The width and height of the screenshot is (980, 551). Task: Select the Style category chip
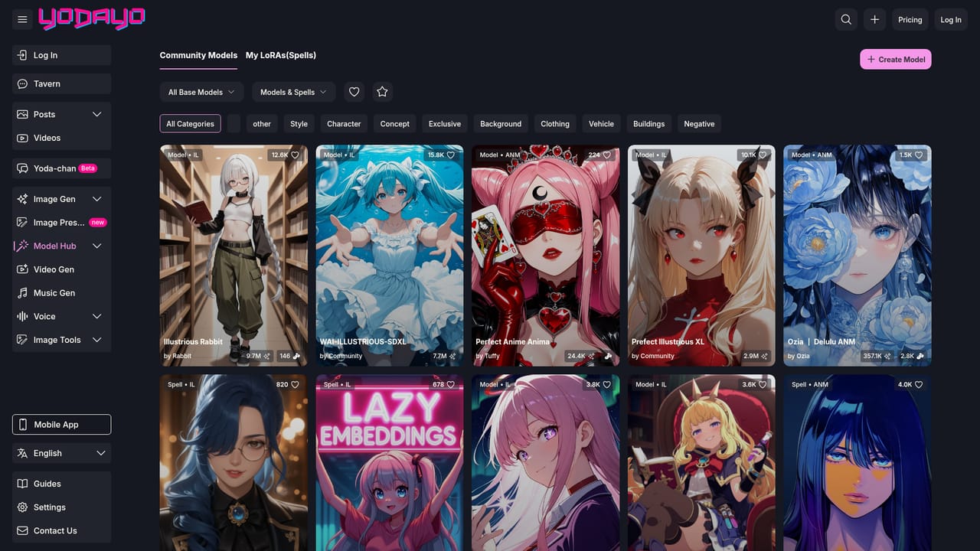(299, 124)
